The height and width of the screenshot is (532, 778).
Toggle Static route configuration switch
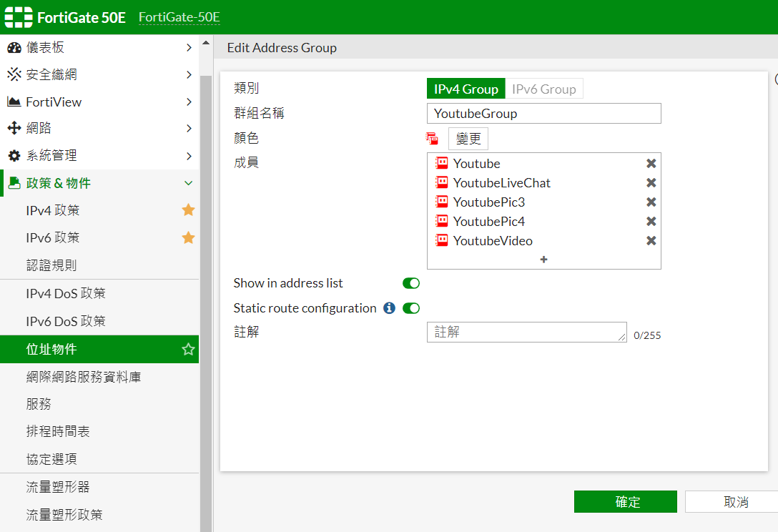[411, 308]
